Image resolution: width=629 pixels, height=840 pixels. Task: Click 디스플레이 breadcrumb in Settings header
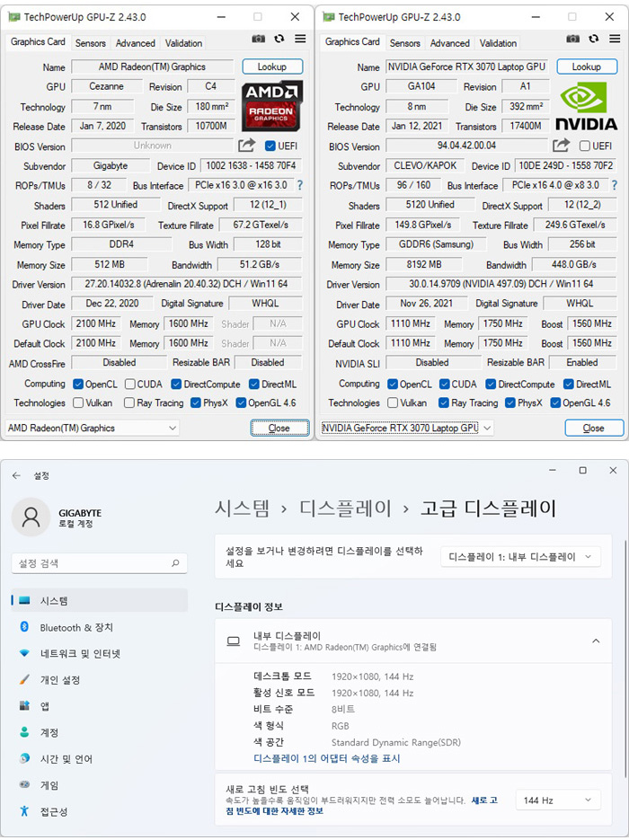click(345, 508)
